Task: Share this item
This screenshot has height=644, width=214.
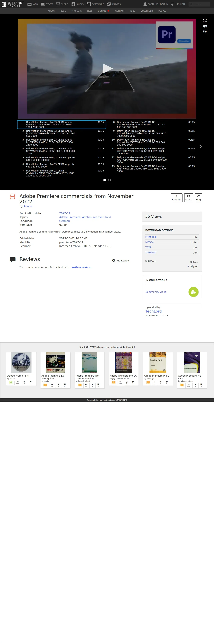Action: point(188,198)
